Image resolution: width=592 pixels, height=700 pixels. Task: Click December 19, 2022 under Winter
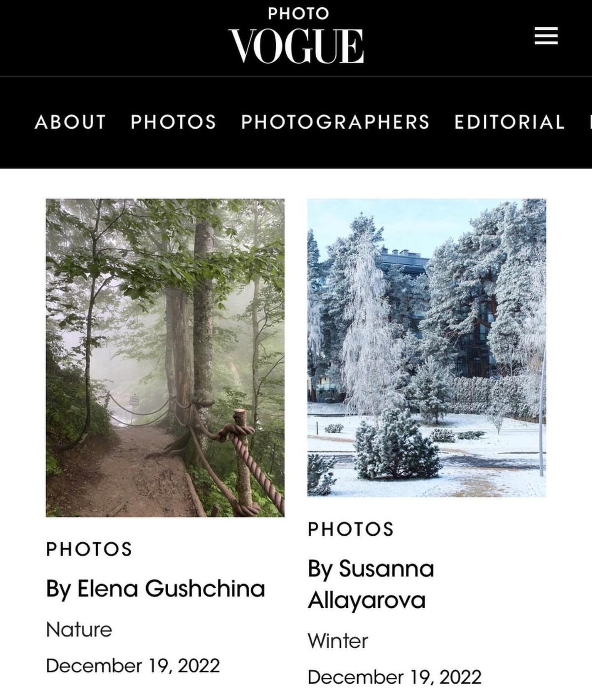394,677
